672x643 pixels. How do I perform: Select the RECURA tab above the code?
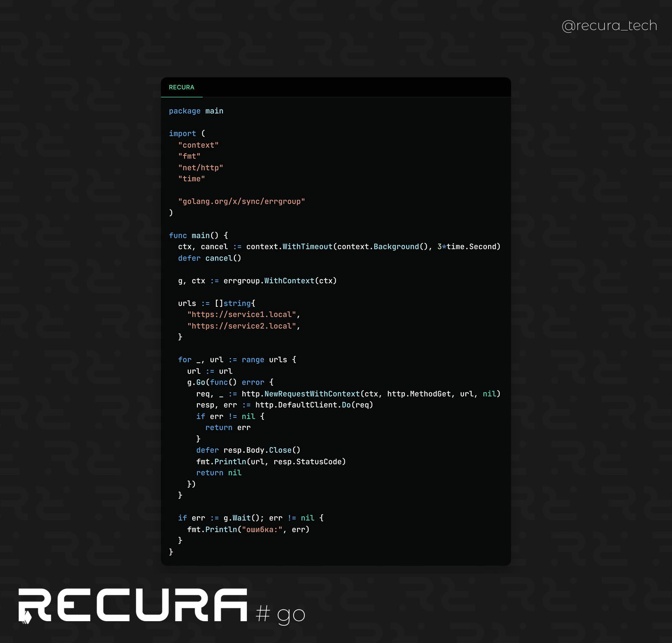coord(181,87)
